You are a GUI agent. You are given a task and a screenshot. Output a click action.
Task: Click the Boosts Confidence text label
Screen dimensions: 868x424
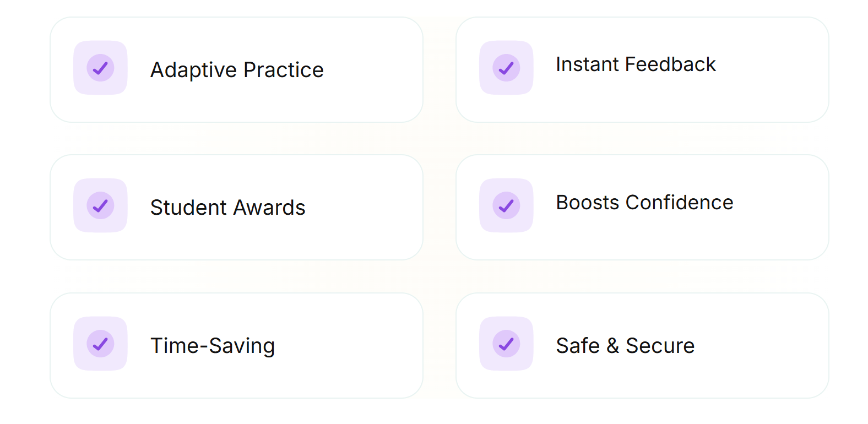pos(644,203)
